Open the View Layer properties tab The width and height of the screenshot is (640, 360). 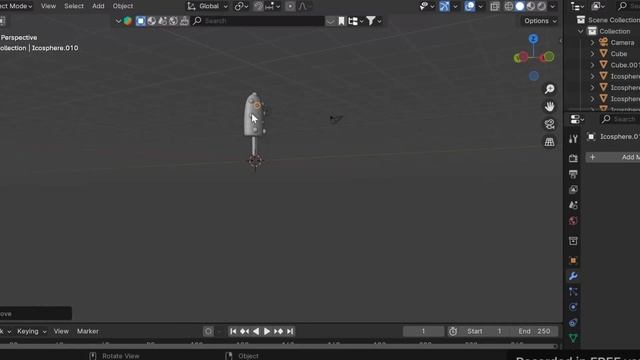[573, 189]
